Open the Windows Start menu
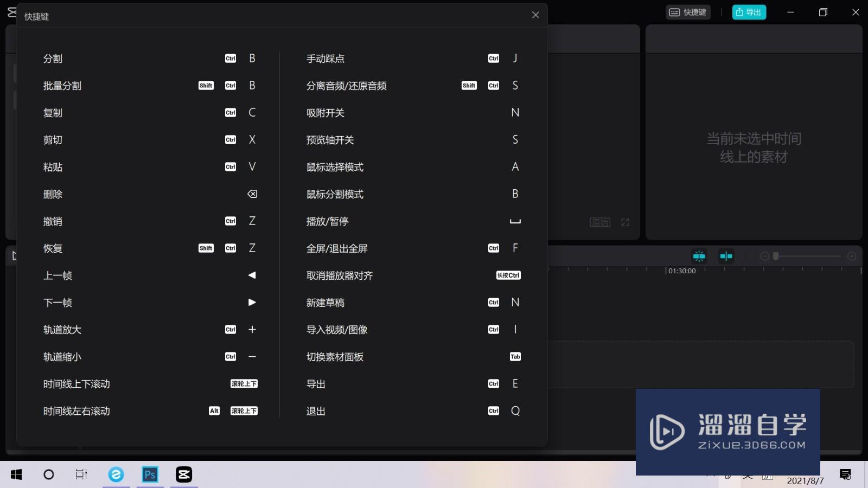Screen dimensions: 868x488 click(x=16, y=474)
